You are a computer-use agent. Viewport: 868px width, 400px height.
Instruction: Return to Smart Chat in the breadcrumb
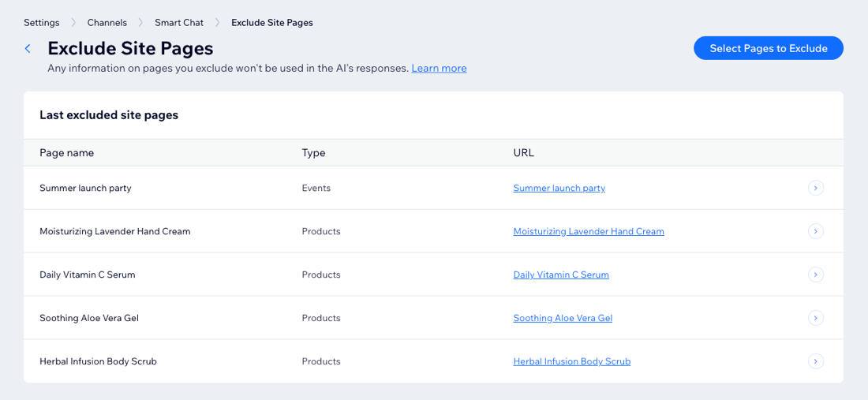179,23
